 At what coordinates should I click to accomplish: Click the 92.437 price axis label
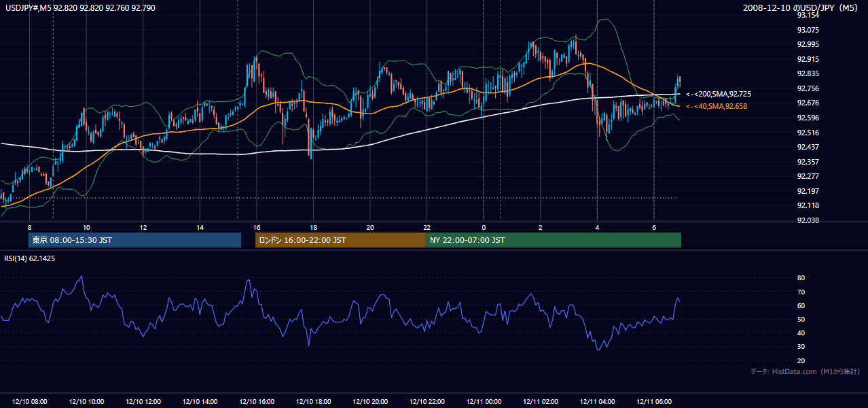(808, 147)
